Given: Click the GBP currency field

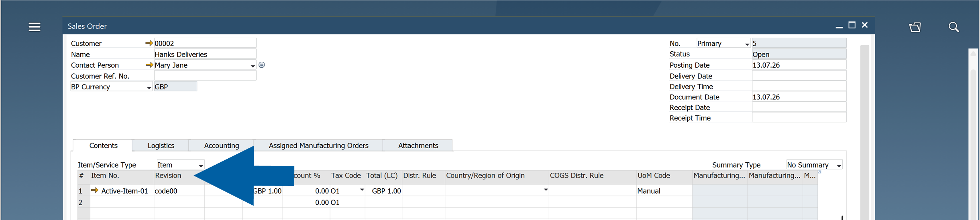Looking at the screenshot, I should [x=175, y=87].
